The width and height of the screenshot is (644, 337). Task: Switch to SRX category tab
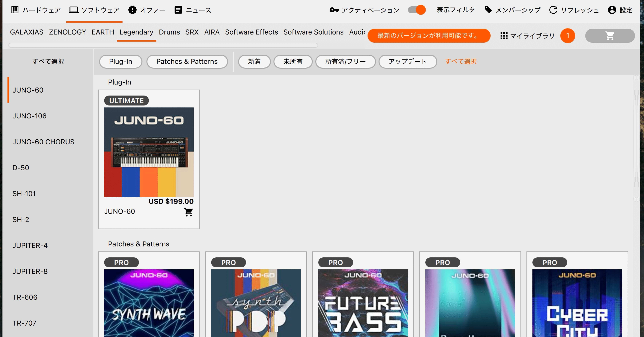pyautogui.click(x=192, y=32)
